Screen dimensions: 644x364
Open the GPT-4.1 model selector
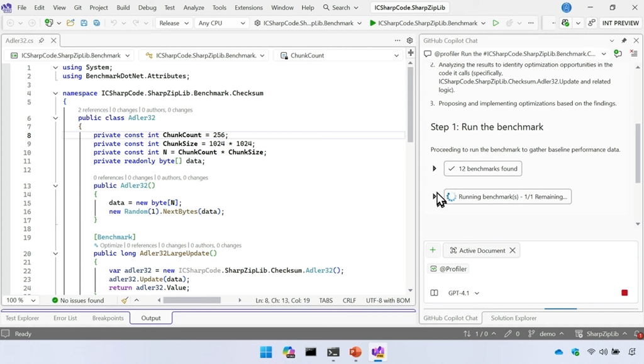coord(464,293)
